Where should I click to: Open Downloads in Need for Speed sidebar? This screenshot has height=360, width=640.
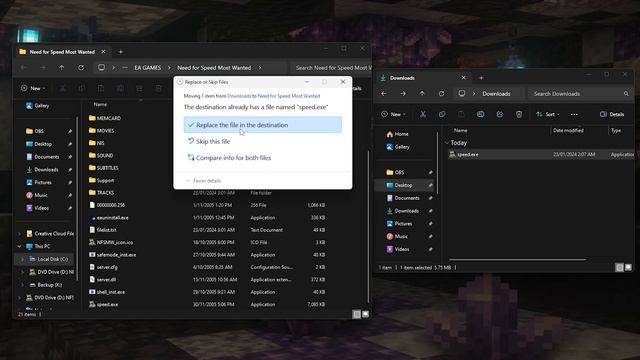click(42, 169)
